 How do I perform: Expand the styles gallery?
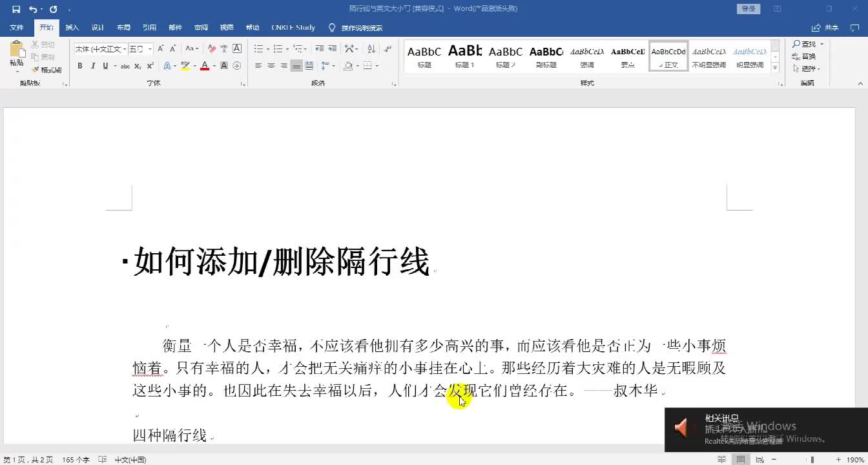pyautogui.click(x=776, y=68)
